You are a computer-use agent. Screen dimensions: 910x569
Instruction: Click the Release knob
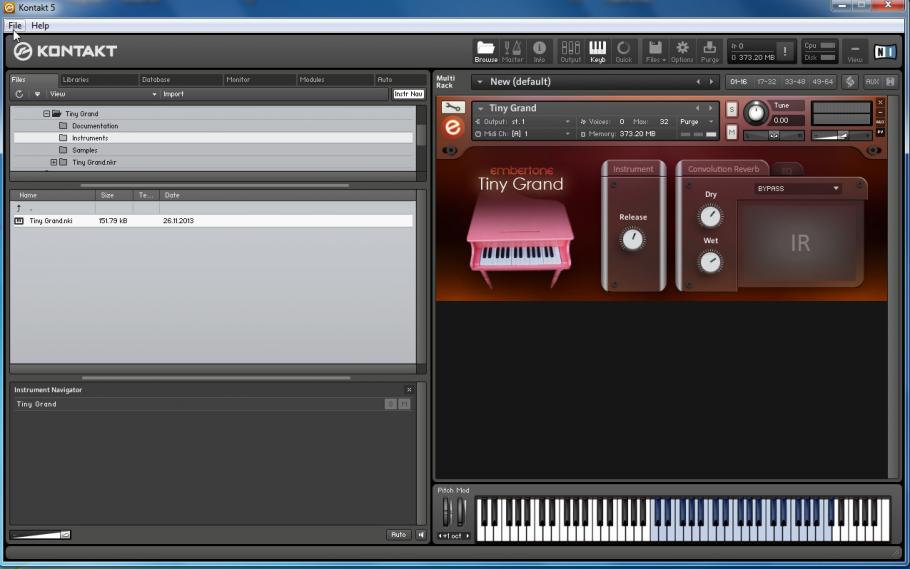(x=633, y=239)
